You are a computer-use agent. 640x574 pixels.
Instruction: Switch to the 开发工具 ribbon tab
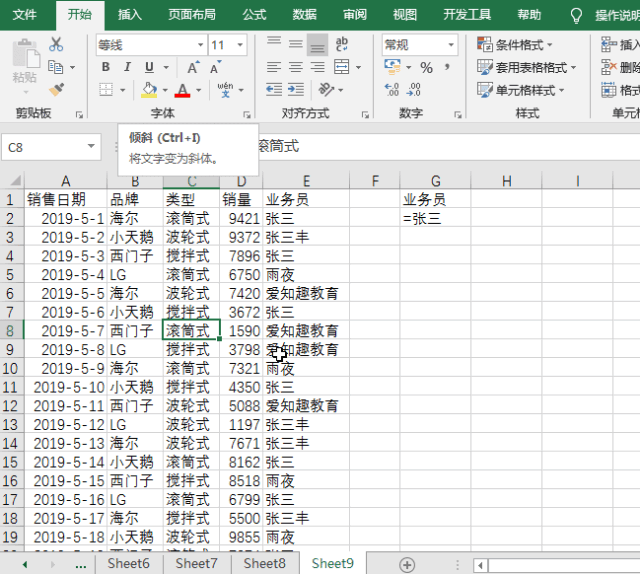(x=467, y=15)
